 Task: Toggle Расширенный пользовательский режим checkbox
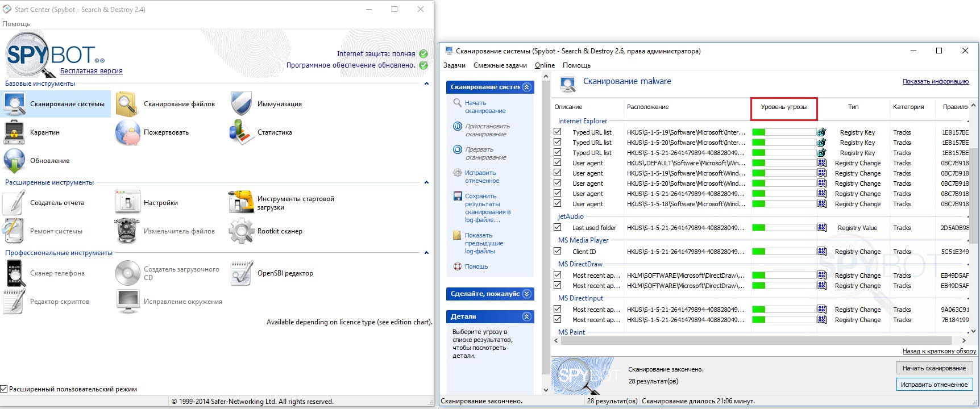click(4, 389)
